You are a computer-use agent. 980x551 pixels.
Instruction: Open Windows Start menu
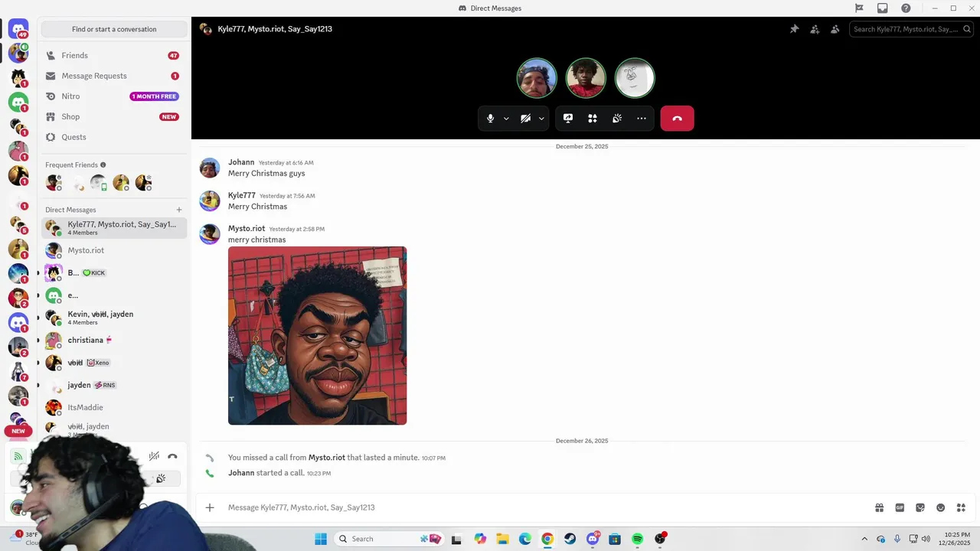click(321, 539)
